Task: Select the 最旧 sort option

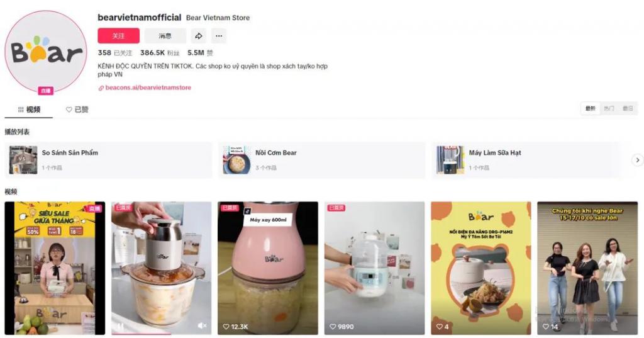Action: (628, 108)
